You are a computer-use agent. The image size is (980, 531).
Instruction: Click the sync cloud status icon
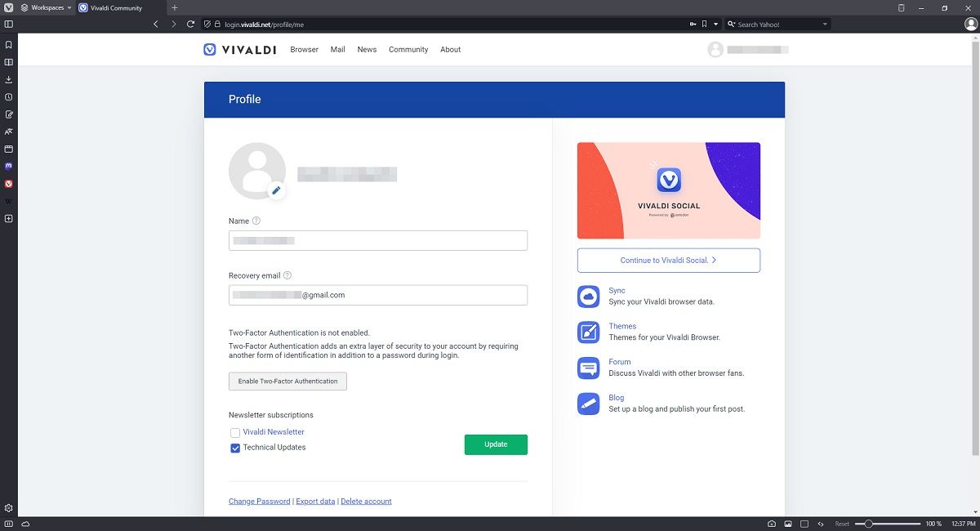(x=26, y=524)
